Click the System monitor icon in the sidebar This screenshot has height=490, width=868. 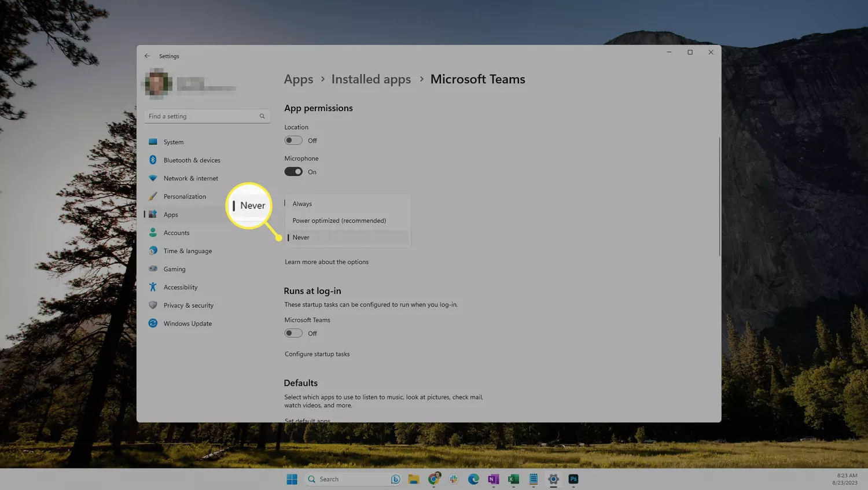click(x=153, y=142)
